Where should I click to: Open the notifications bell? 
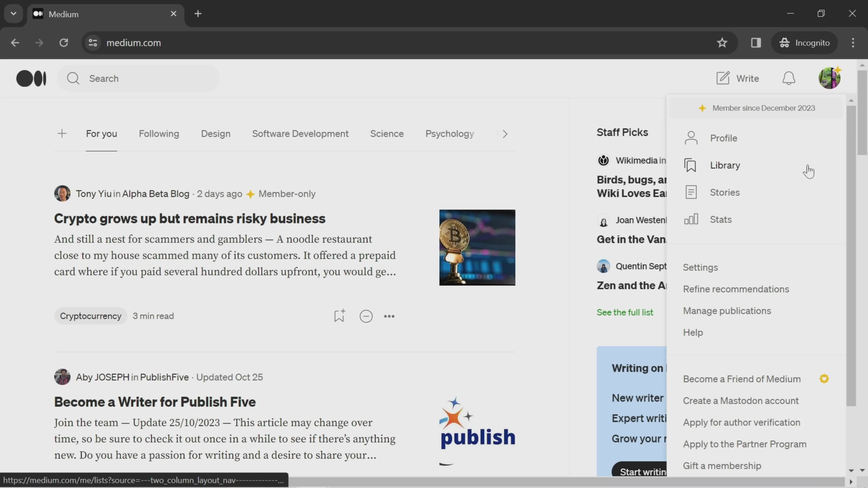pyautogui.click(x=788, y=78)
